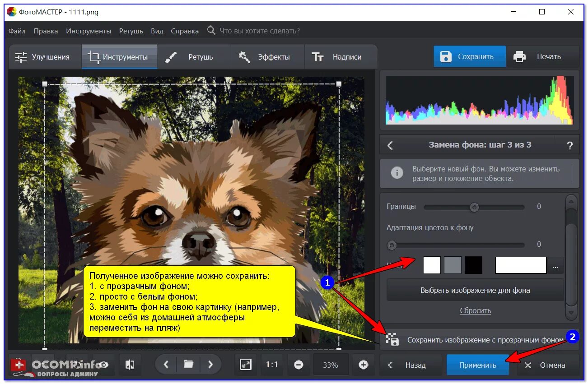Click the Границы label
The height and width of the screenshot is (384, 588).
(x=401, y=206)
